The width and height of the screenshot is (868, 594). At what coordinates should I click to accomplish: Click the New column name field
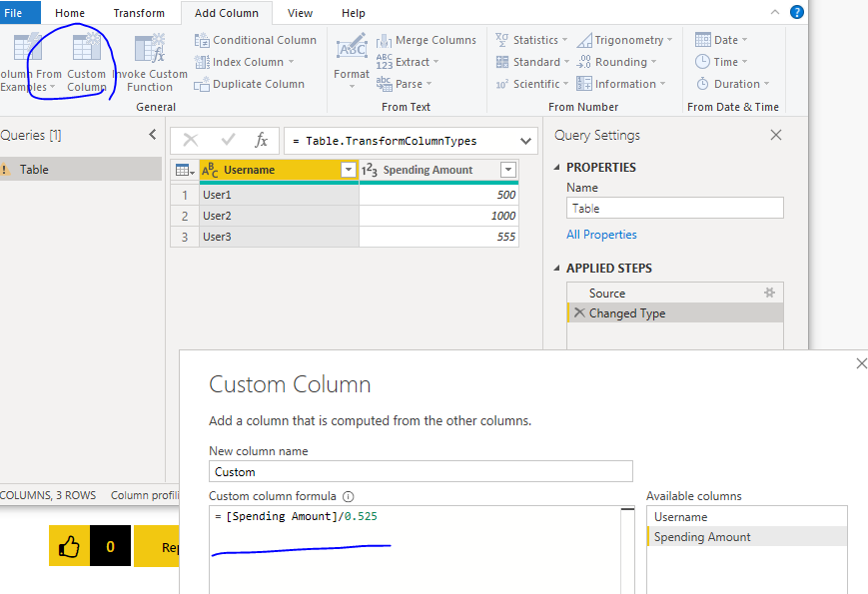tap(421, 472)
